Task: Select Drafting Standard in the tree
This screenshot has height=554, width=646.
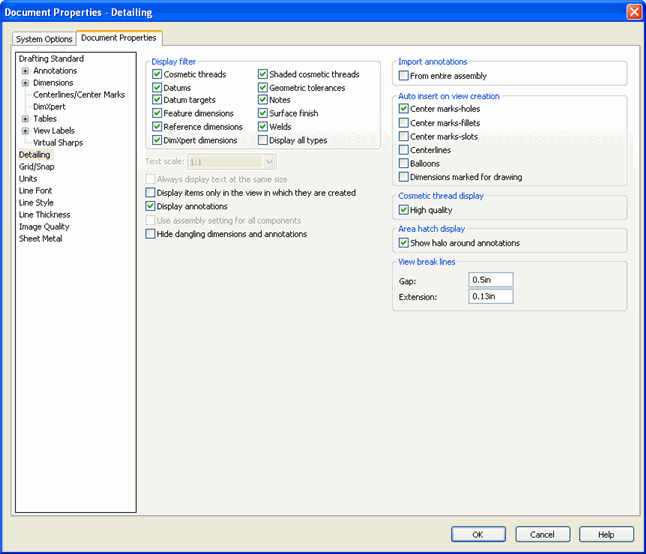Action: point(51,58)
